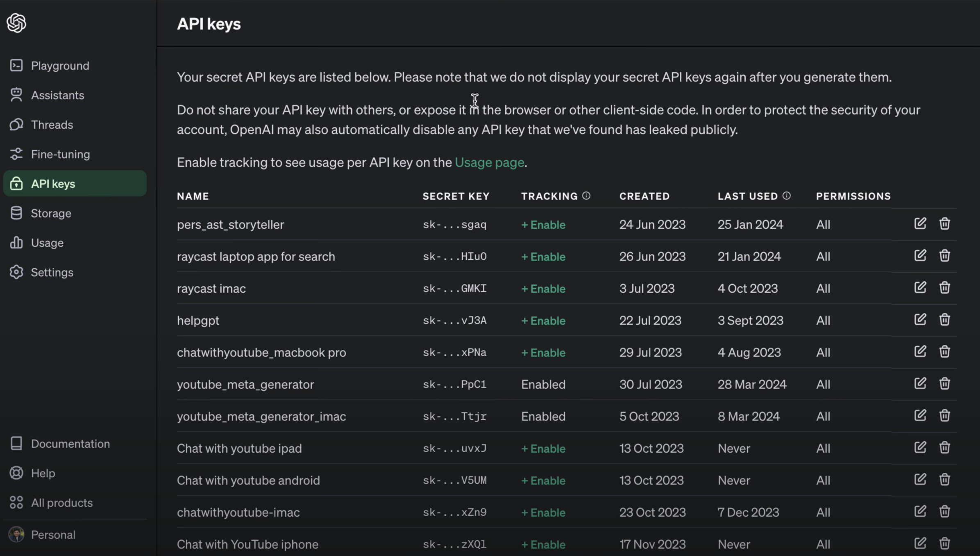Open the Personal account switcher
Screen dimensions: 980x556
click(53, 535)
